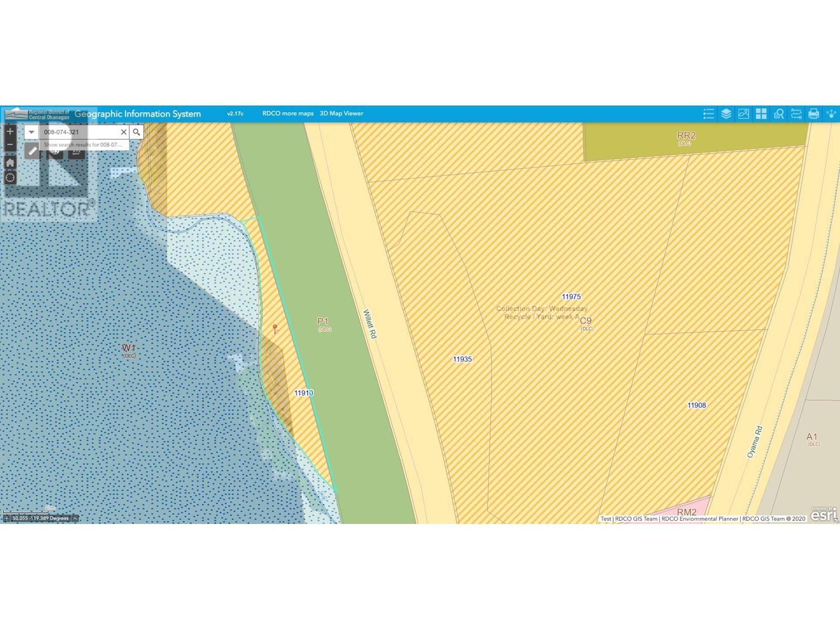
Task: Click Show search results for 008-07 suggestion
Action: click(83, 144)
